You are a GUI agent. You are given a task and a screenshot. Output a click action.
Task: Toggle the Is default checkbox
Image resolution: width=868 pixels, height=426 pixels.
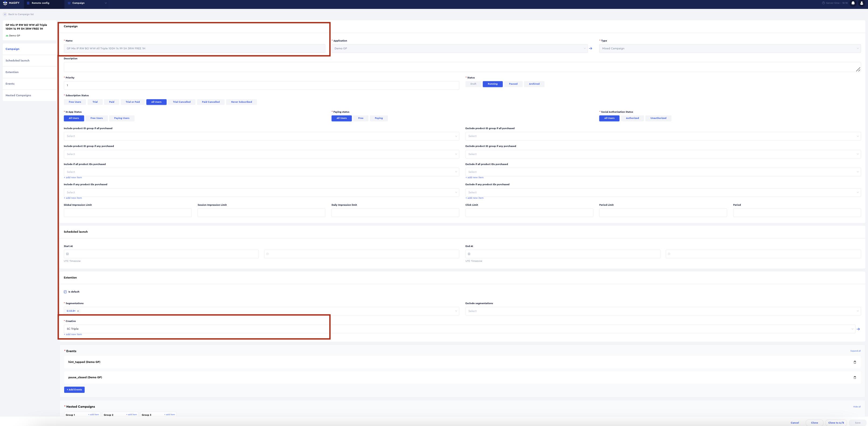point(65,292)
